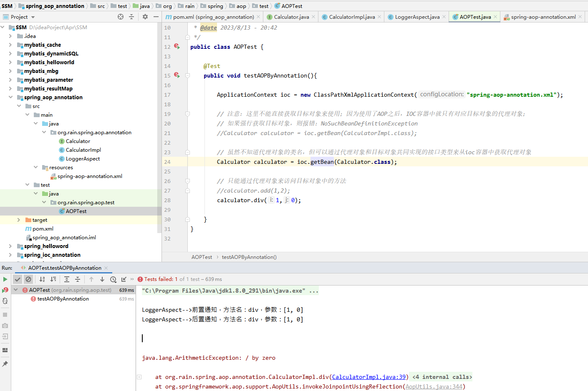588x391 pixels.
Task: Go to previous failed test arrow
Action: click(x=91, y=279)
